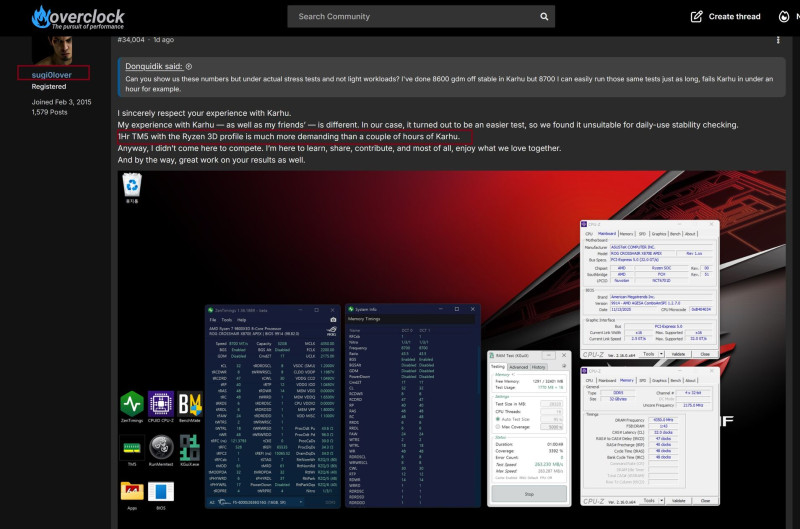The width and height of the screenshot is (800, 529).
Task: Select the BIOS file desktop icon
Action: pyautogui.click(x=161, y=494)
